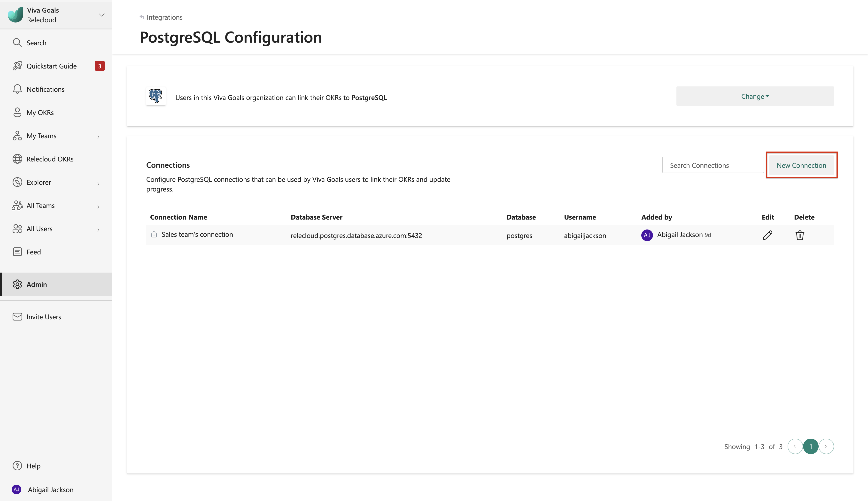Viewport: 868px width, 504px height.
Task: Click the Database Server column header
Action: (x=316, y=217)
